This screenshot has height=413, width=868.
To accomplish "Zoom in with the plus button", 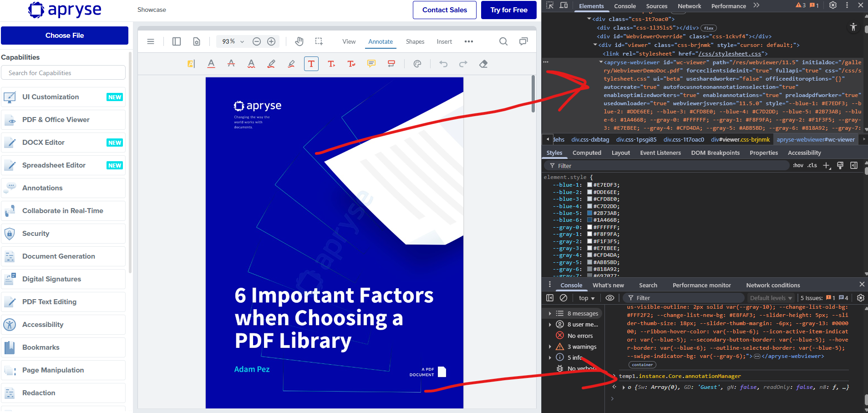I will pos(271,41).
